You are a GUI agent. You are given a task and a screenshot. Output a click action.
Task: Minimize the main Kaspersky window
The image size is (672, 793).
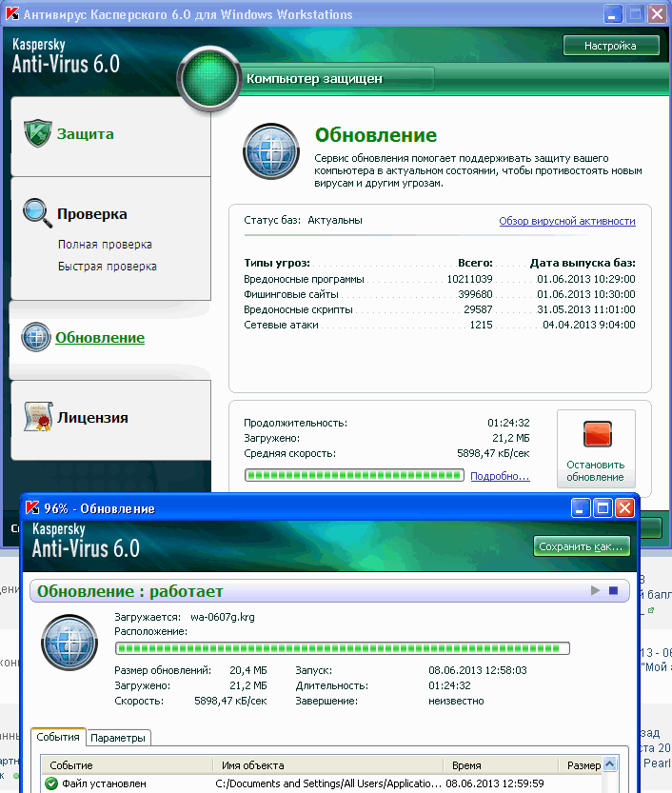tap(613, 13)
